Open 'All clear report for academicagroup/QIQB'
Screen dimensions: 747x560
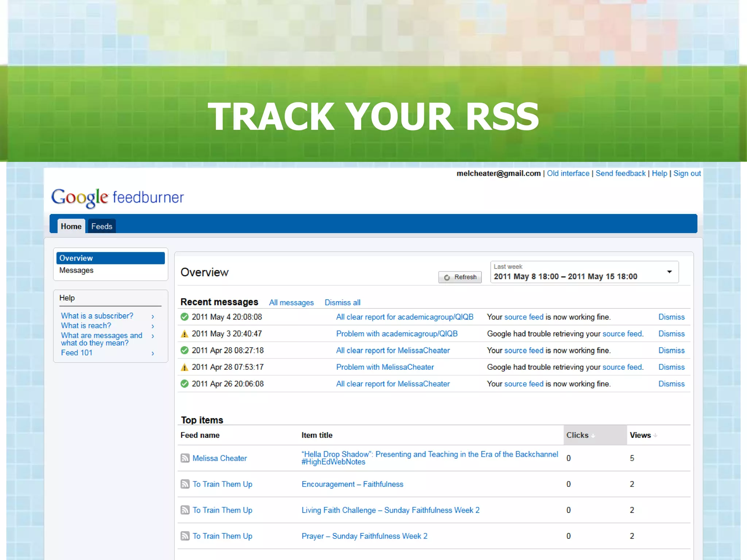pyautogui.click(x=405, y=317)
